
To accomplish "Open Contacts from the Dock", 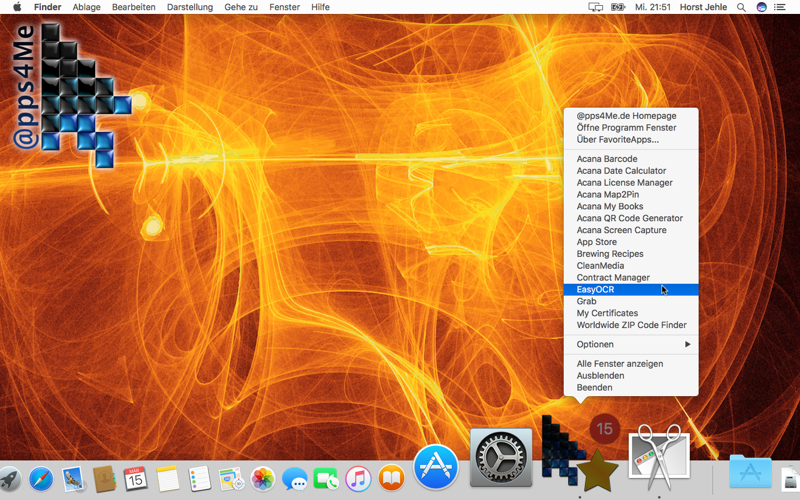I will tap(105, 480).
